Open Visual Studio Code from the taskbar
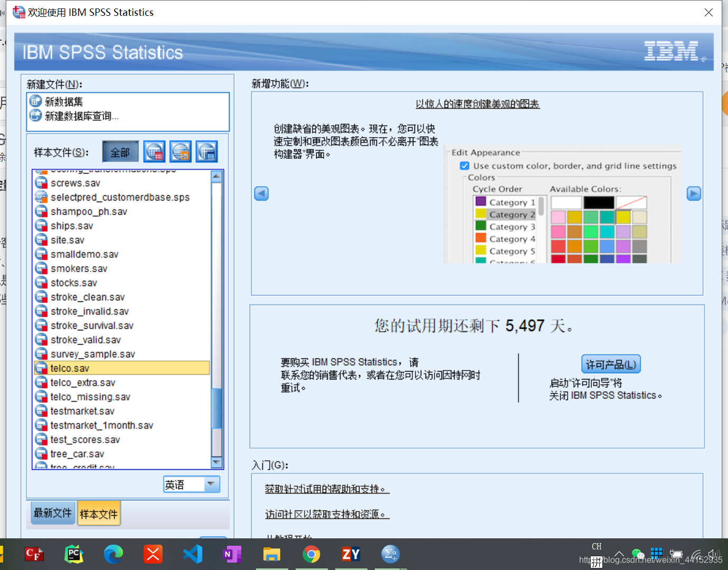 (x=193, y=554)
